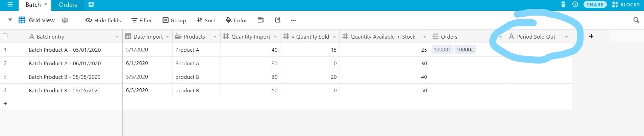Image resolution: width=644 pixels, height=136 pixels.
Task: Open Hide fields menu
Action: (x=103, y=20)
